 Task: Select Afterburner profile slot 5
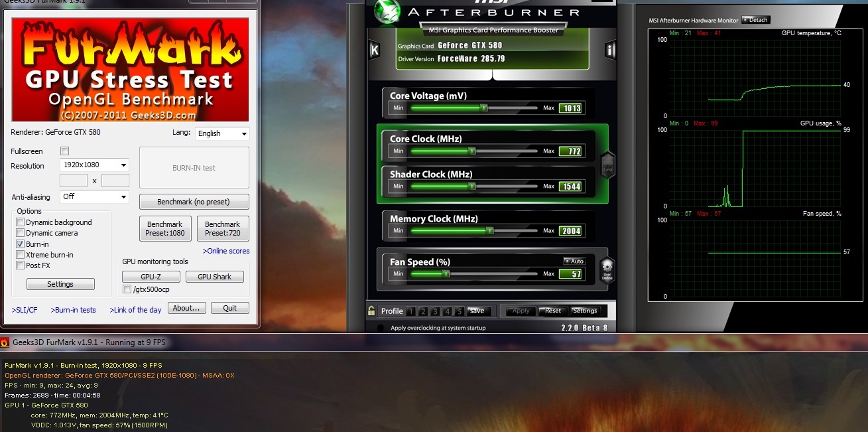point(460,311)
